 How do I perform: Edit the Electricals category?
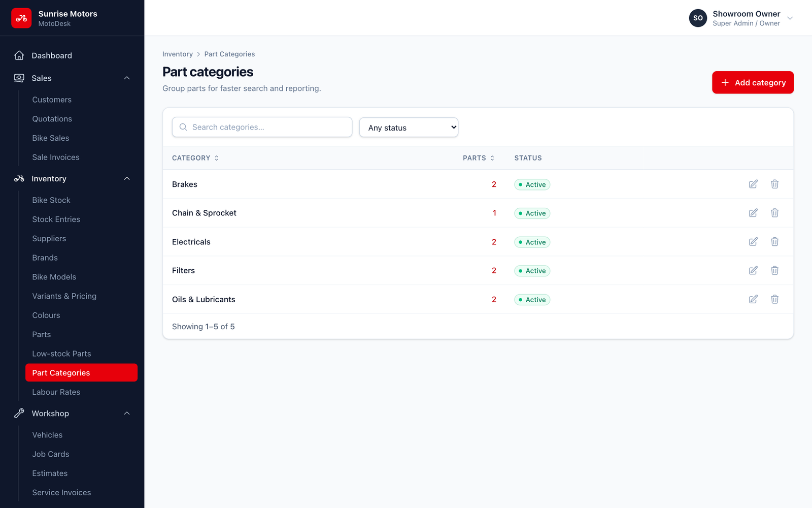753,242
